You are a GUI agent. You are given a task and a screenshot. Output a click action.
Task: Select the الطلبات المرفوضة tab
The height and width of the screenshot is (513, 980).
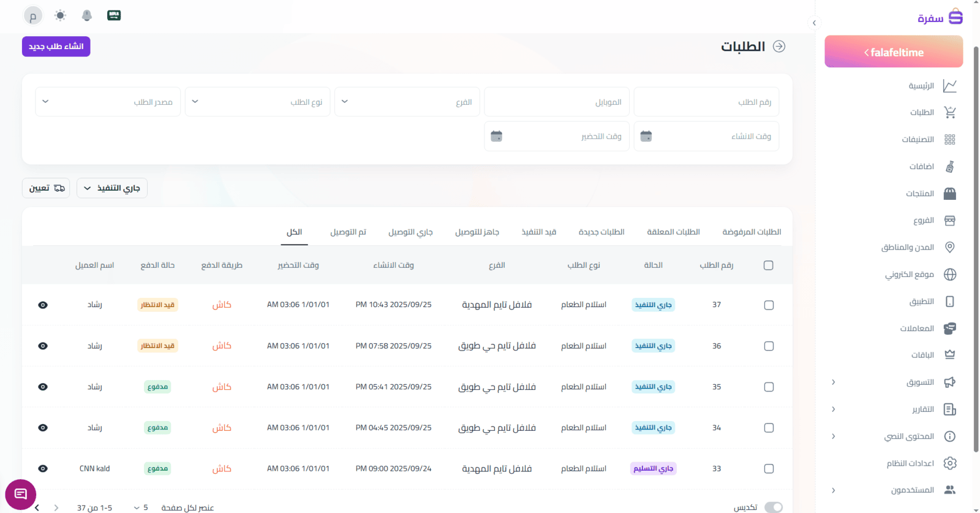click(752, 232)
